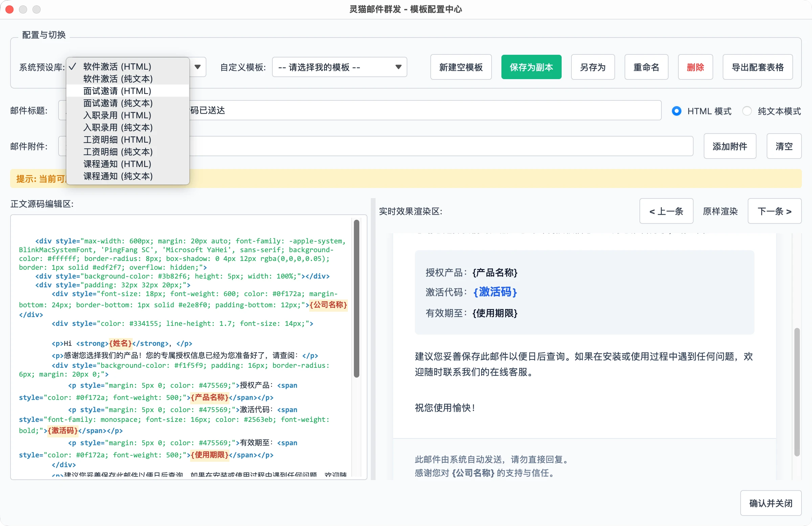Click {公司名称} placeholder in source editor
Viewport: 812px width, 526px height.
[328, 305]
